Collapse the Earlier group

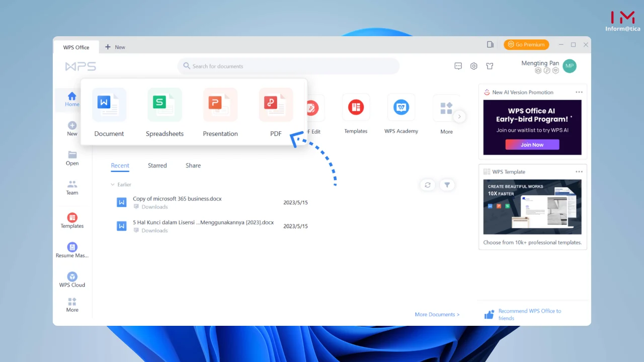(121, 185)
